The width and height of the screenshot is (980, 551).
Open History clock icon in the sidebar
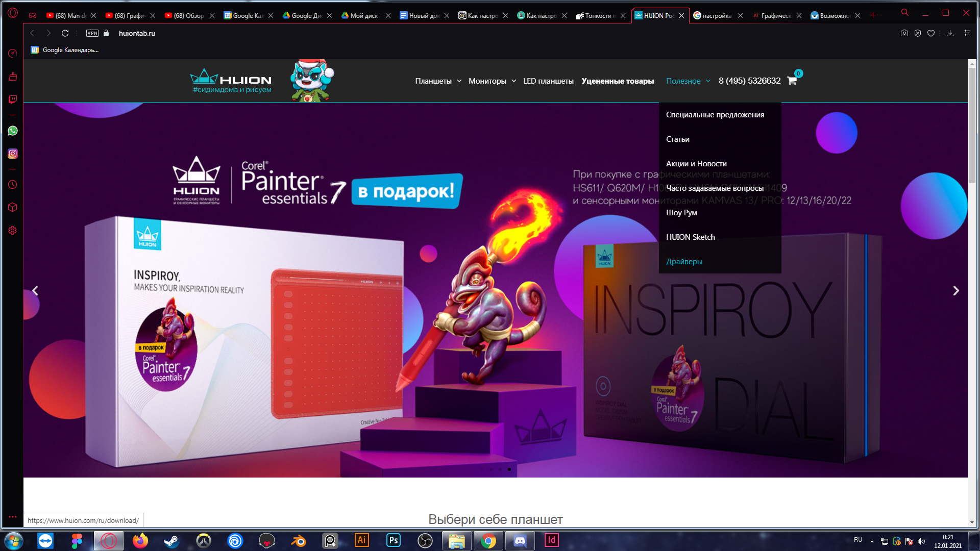(13, 185)
